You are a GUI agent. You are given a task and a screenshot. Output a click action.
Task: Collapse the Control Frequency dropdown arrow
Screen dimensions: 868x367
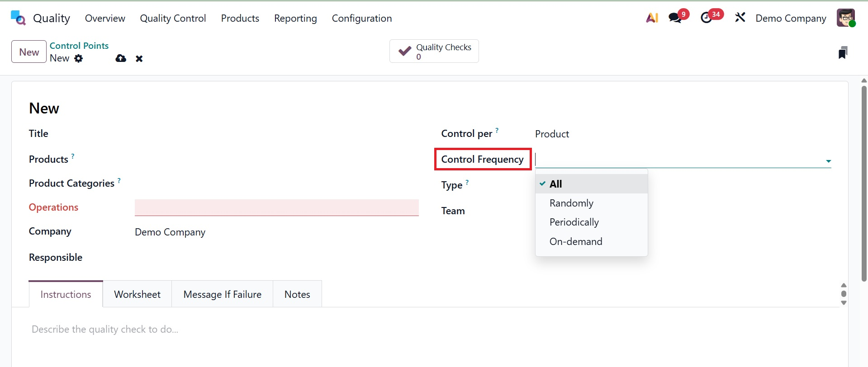click(828, 161)
